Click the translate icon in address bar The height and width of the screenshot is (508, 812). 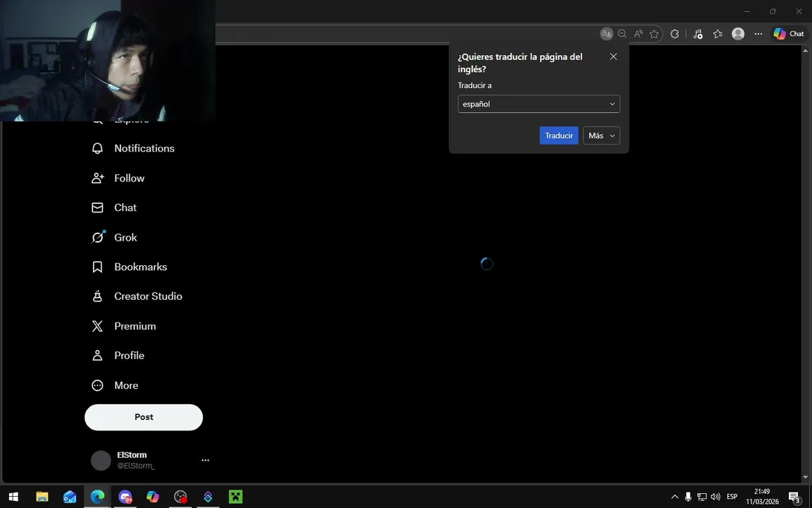click(x=606, y=34)
